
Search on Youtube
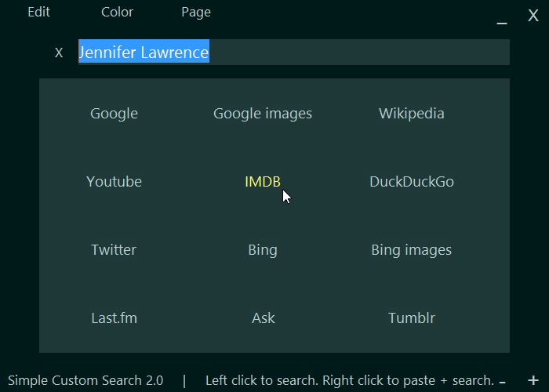115,182
